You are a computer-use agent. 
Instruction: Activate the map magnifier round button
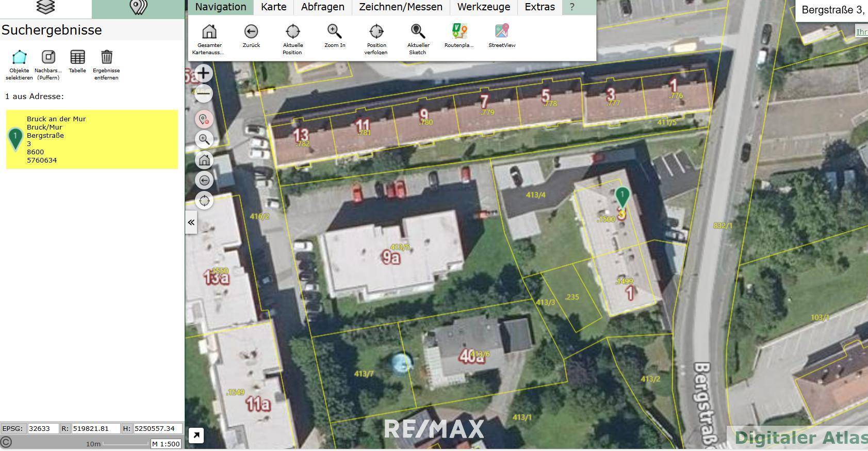[x=204, y=139]
